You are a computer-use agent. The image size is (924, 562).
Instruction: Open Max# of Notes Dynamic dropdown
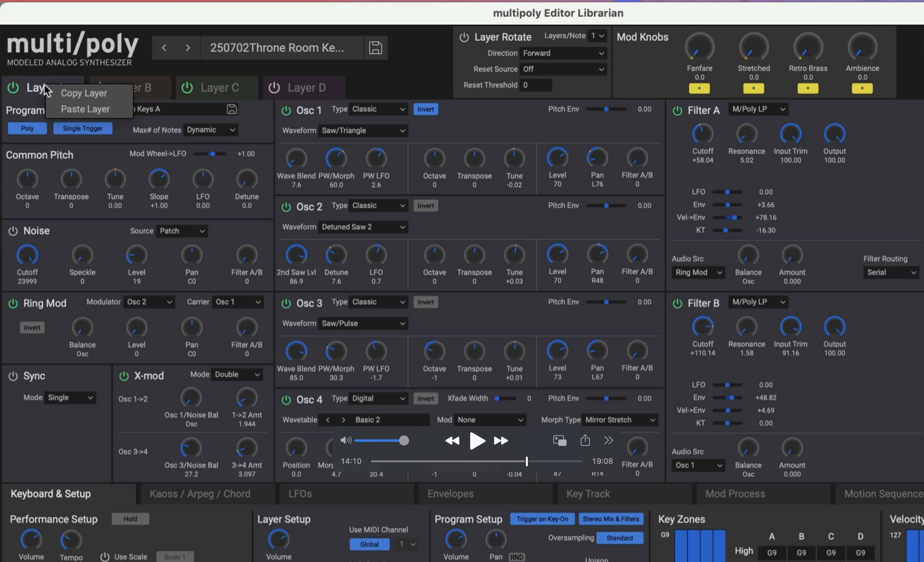[211, 130]
